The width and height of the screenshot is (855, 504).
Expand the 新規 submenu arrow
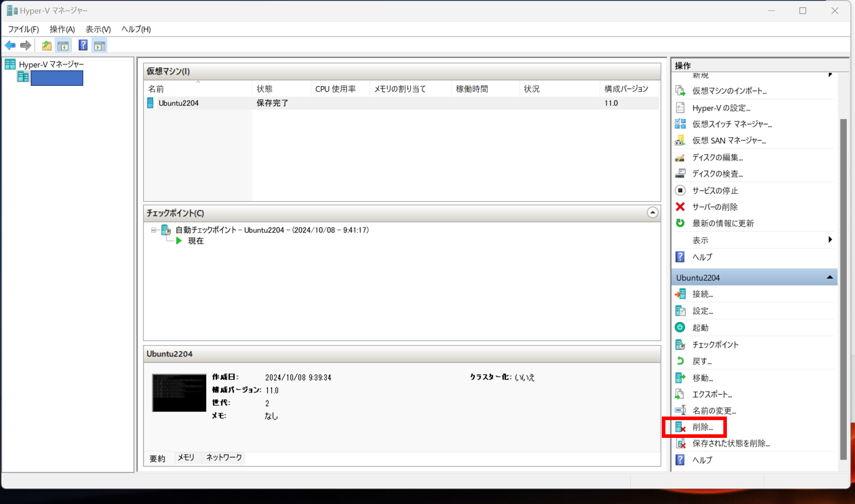pos(830,75)
